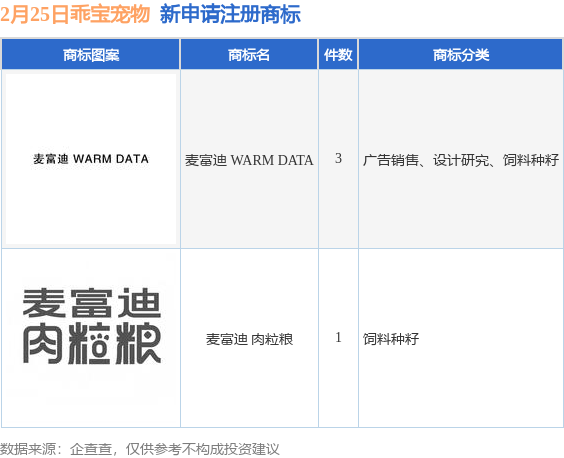The image size is (564, 458).
Task: Click the count 1 in second row
Action: [x=338, y=337]
